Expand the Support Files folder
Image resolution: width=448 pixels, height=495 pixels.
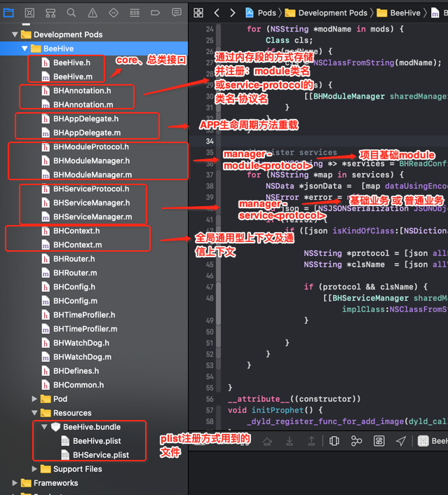(x=34, y=469)
